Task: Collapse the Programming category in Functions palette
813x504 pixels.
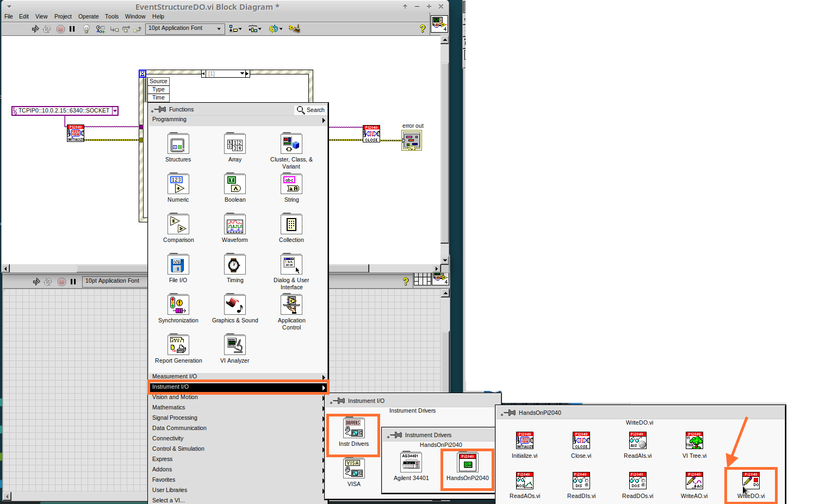Action: tap(238, 120)
